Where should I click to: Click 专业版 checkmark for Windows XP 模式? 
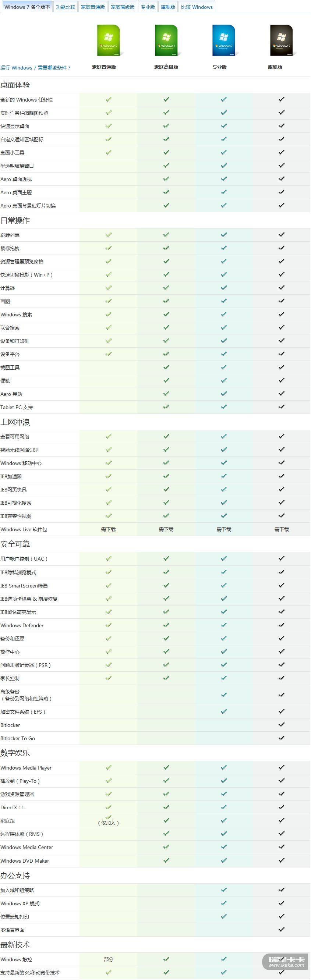click(224, 903)
